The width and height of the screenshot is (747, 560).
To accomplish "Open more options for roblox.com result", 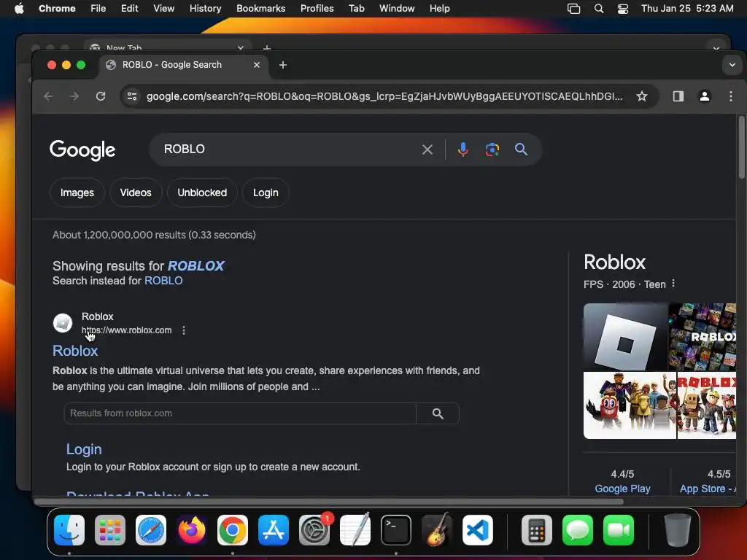I will tap(184, 330).
